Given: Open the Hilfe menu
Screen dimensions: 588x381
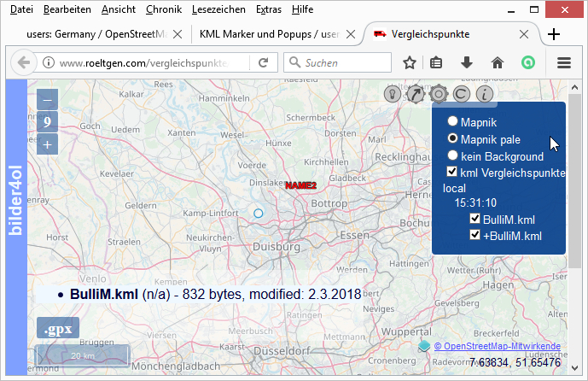Looking at the screenshot, I should click(302, 9).
